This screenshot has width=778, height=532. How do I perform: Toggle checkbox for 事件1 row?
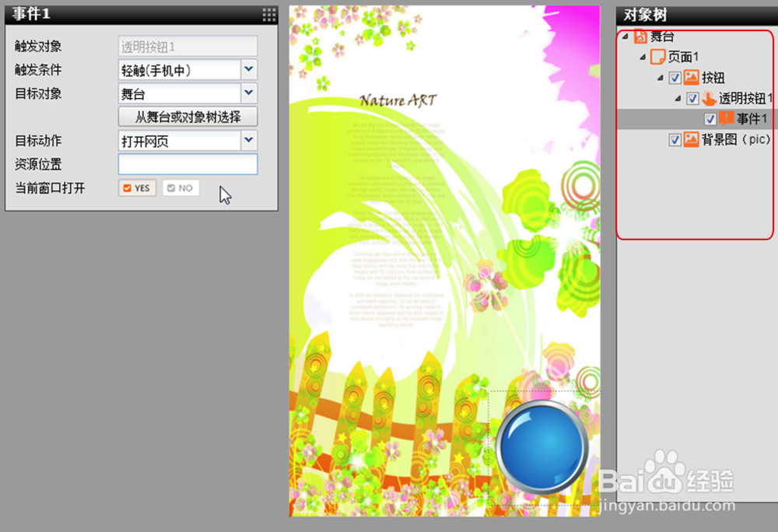[710, 119]
